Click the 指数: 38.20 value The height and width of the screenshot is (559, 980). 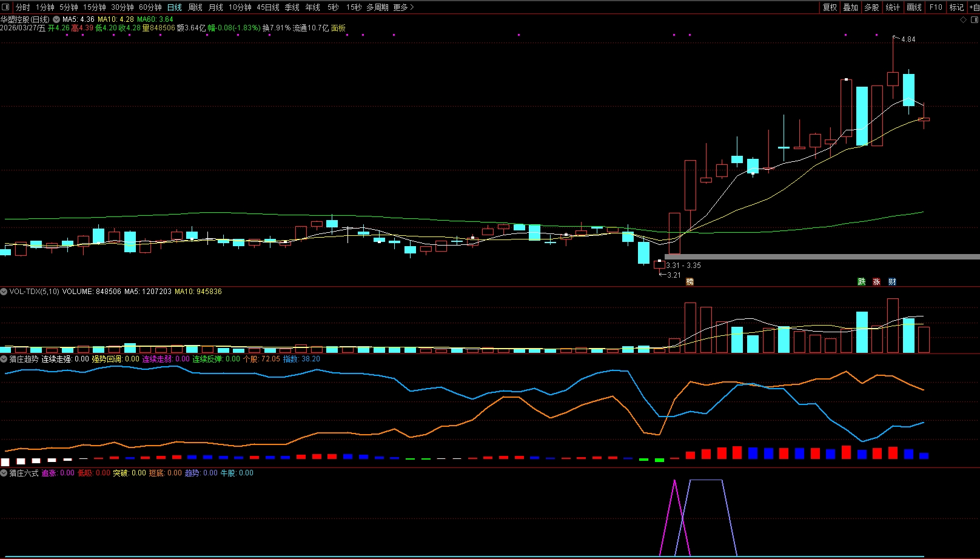301,359
